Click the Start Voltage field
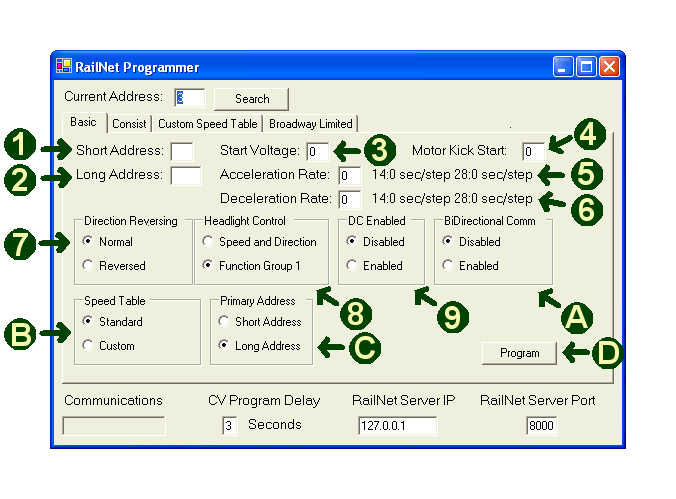Image resolution: width=676 pixels, height=499 pixels. coord(317,151)
